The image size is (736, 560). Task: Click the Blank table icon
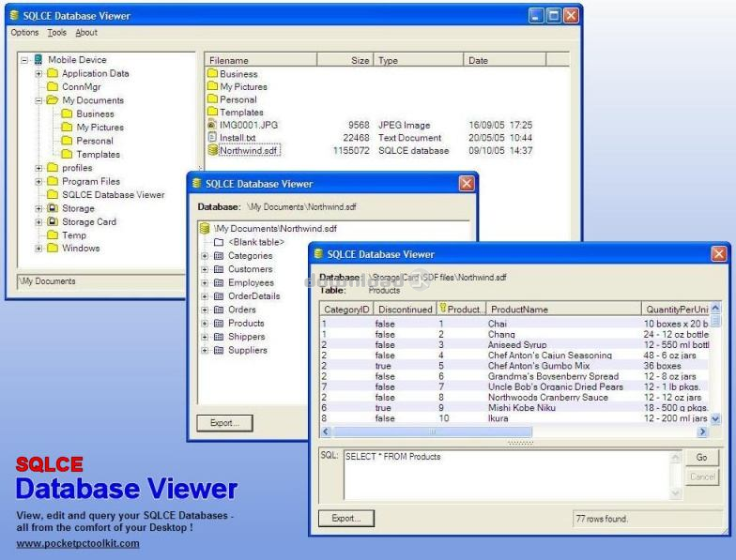click(218, 242)
